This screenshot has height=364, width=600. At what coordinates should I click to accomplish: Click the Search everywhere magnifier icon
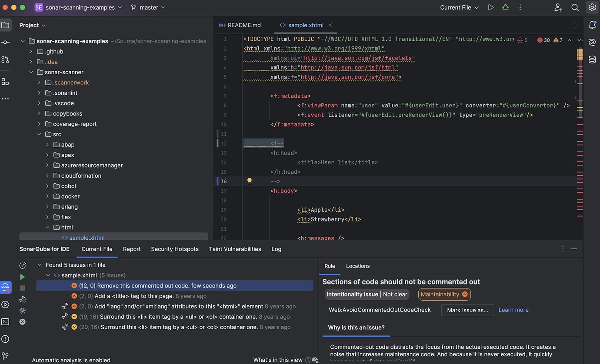click(575, 7)
